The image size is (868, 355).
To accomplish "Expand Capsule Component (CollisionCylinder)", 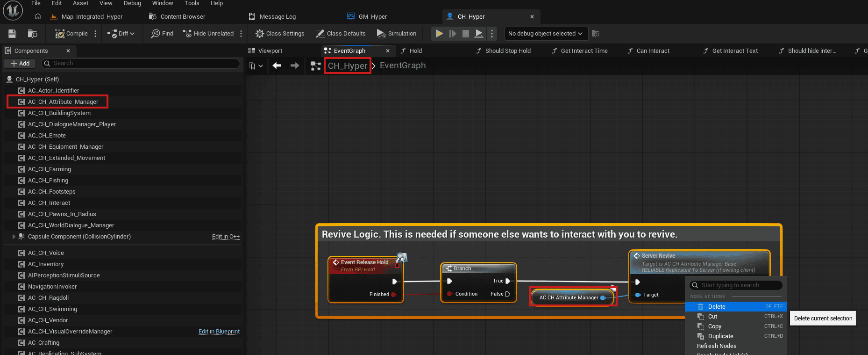I will (x=14, y=237).
